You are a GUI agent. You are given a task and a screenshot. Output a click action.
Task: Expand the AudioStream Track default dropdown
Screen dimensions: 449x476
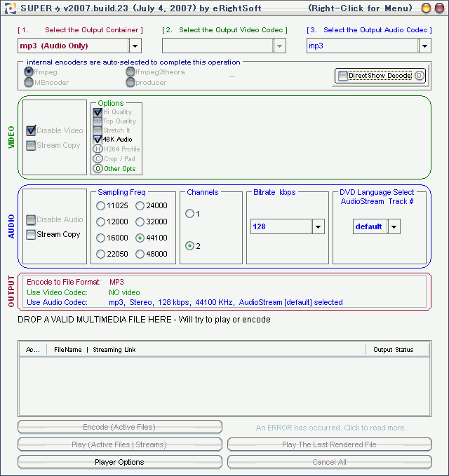[394, 226]
